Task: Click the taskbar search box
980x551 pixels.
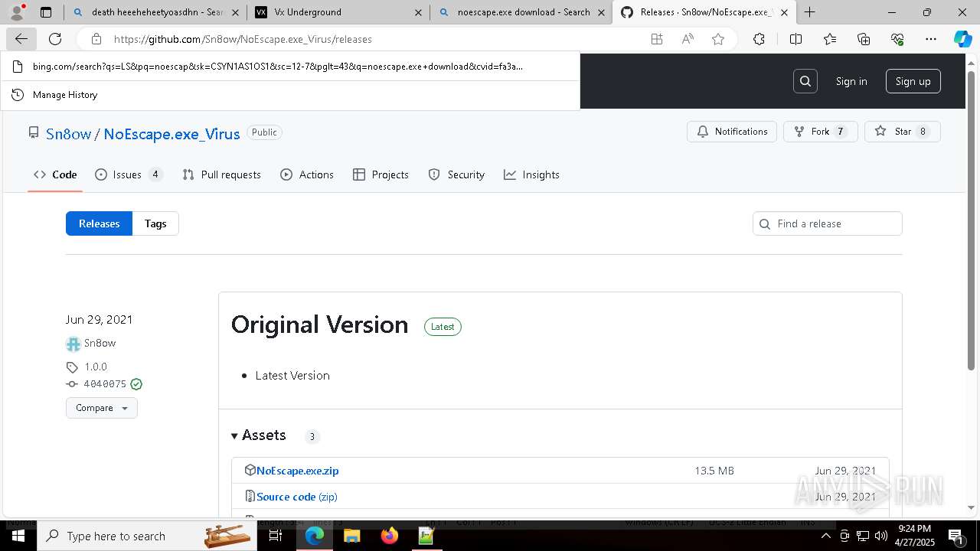Action: point(148,536)
